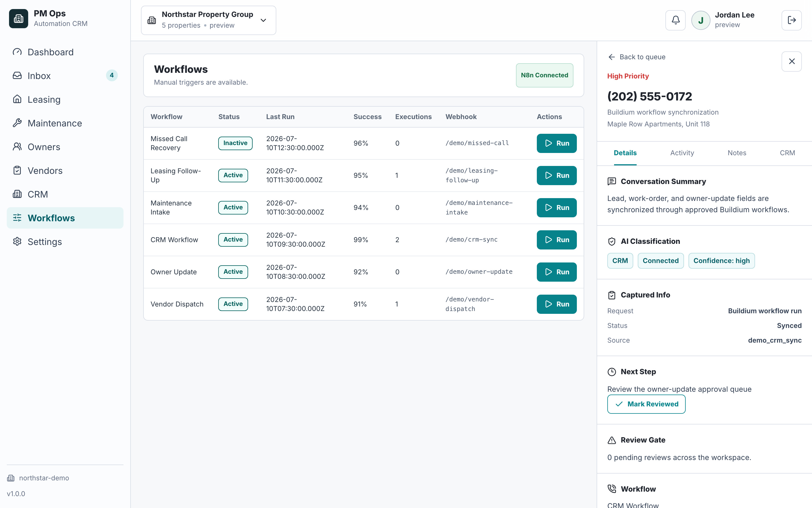
Task: Click the phone number (202) 555-0172
Action: (x=650, y=97)
